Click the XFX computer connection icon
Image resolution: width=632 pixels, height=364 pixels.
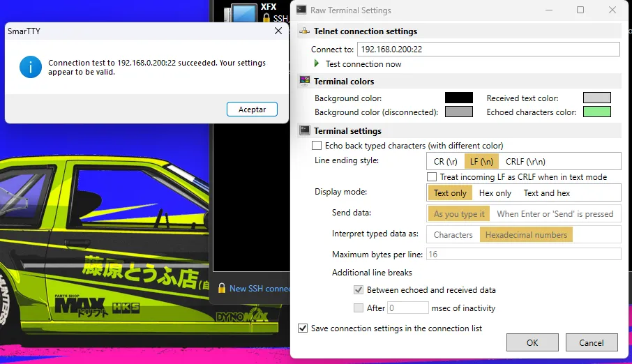(245, 14)
